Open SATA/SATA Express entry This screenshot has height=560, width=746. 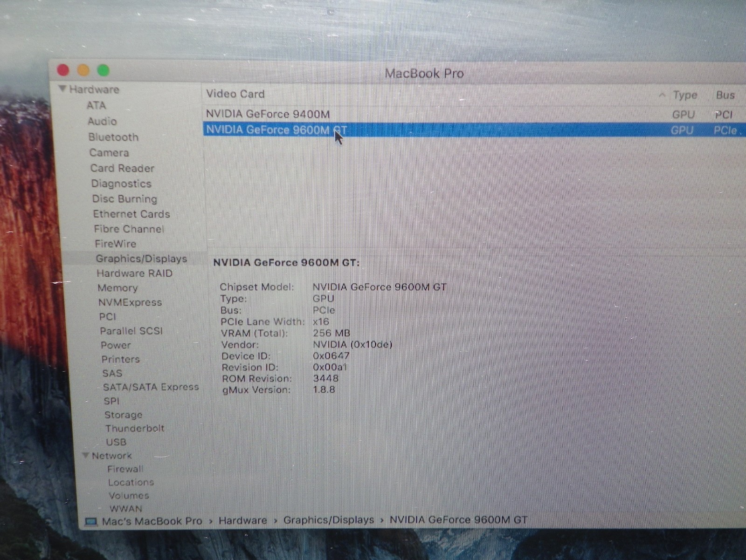(151, 387)
